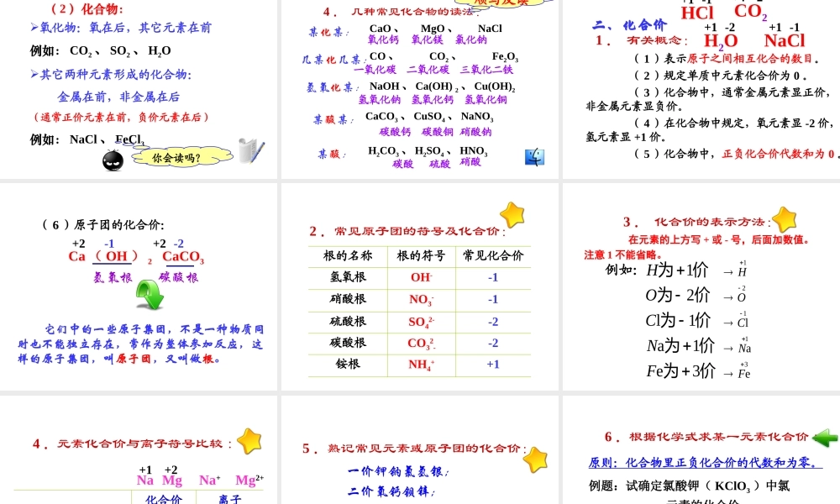Click the star beside 元素化合价与离子符号比较
Image resolution: width=840 pixels, height=504 pixels.
tap(249, 441)
